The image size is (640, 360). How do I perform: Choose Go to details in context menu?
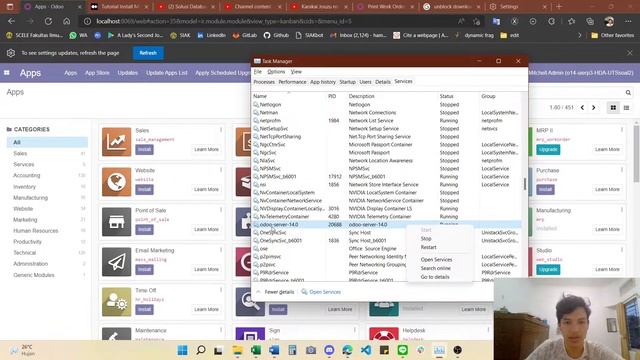point(435,277)
